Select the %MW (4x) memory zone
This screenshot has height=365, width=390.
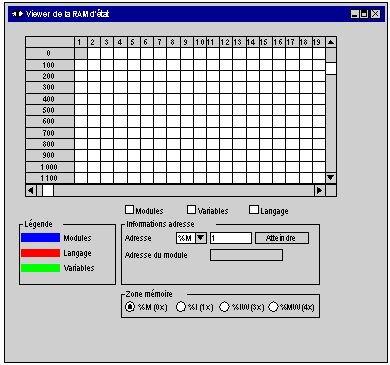pyautogui.click(x=273, y=307)
